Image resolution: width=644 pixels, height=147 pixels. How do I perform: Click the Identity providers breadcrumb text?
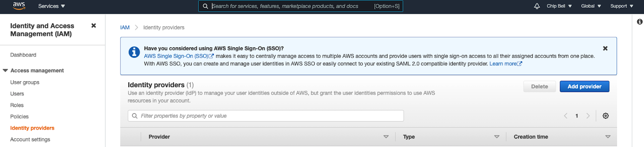pyautogui.click(x=164, y=27)
